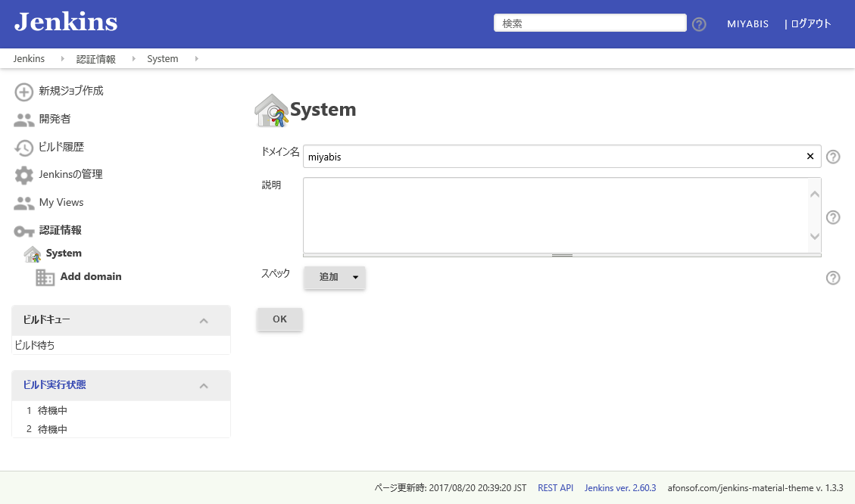
Task: Click the 認証情報 key icon
Action: [x=23, y=232]
